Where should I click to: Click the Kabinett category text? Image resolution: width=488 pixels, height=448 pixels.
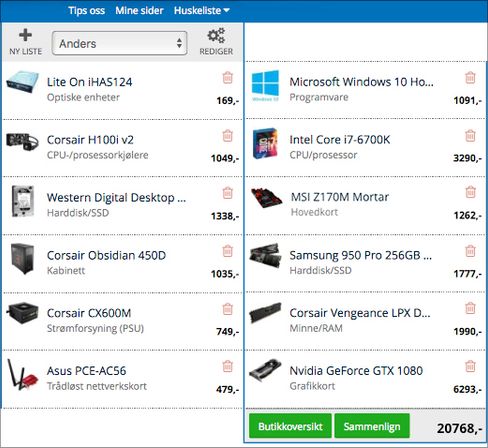click(66, 270)
